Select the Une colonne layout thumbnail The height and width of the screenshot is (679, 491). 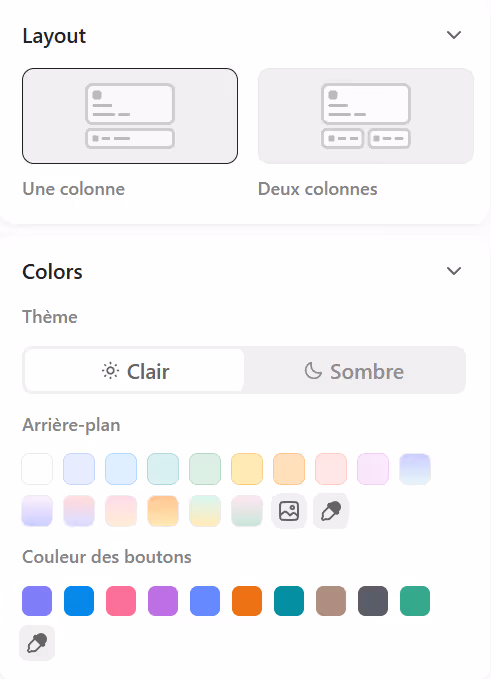click(x=130, y=116)
